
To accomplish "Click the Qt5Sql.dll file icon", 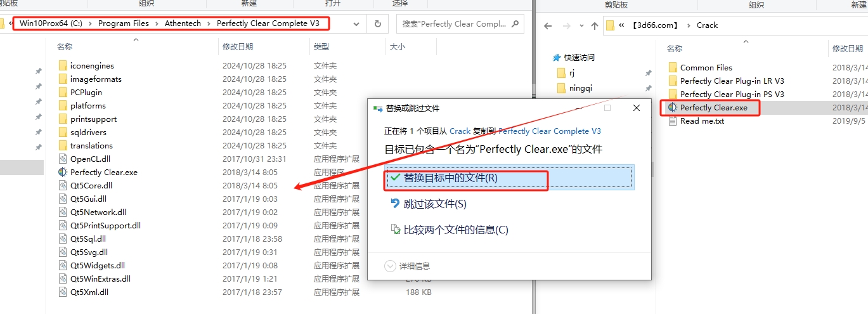I will tap(62, 239).
